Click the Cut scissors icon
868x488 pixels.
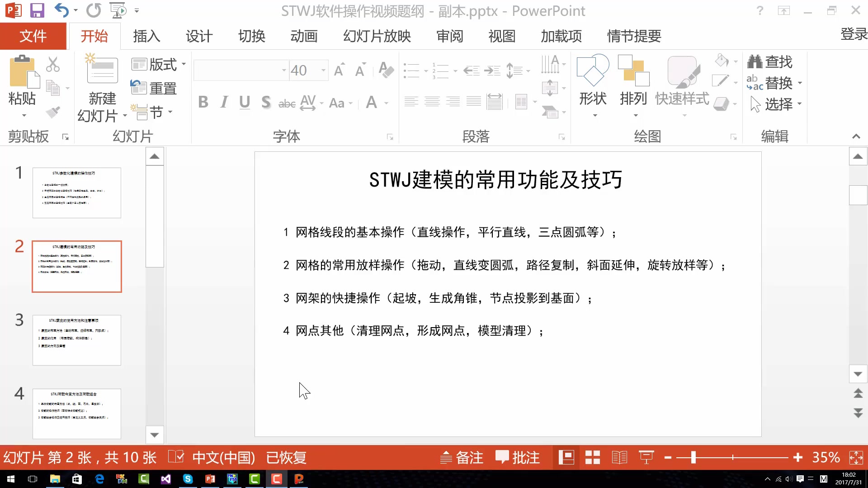tap(53, 64)
